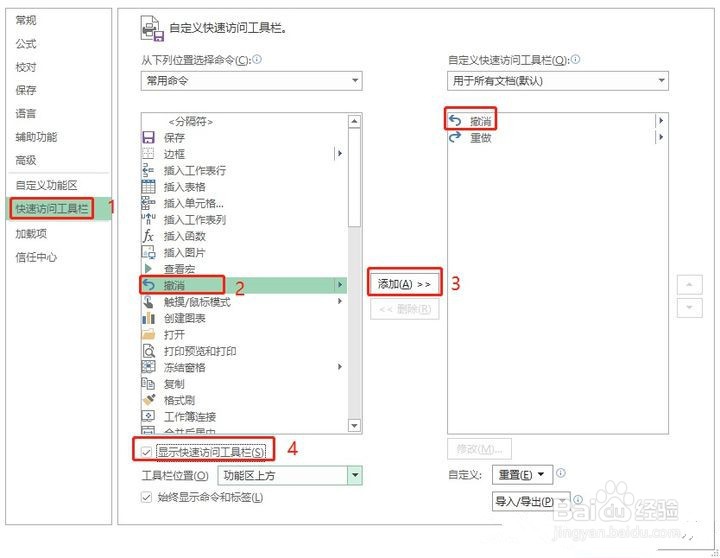This screenshot has height=558, width=720.
Task: Select the 查看宏 command text
Action: pos(180,269)
